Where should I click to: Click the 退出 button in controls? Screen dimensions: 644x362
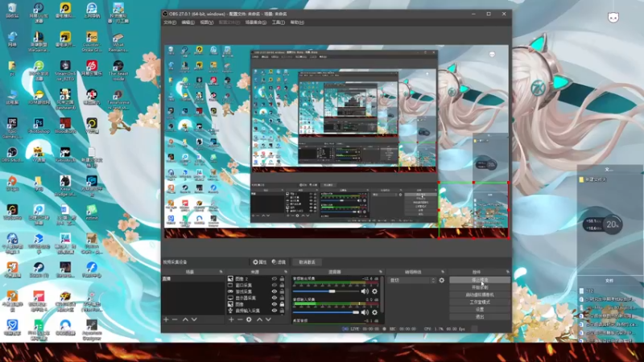pos(480,317)
